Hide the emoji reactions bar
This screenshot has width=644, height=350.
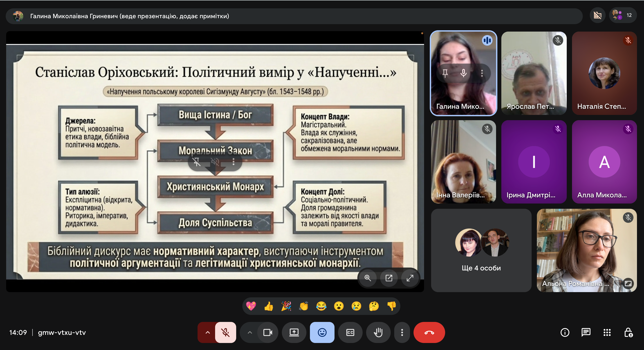[322, 332]
